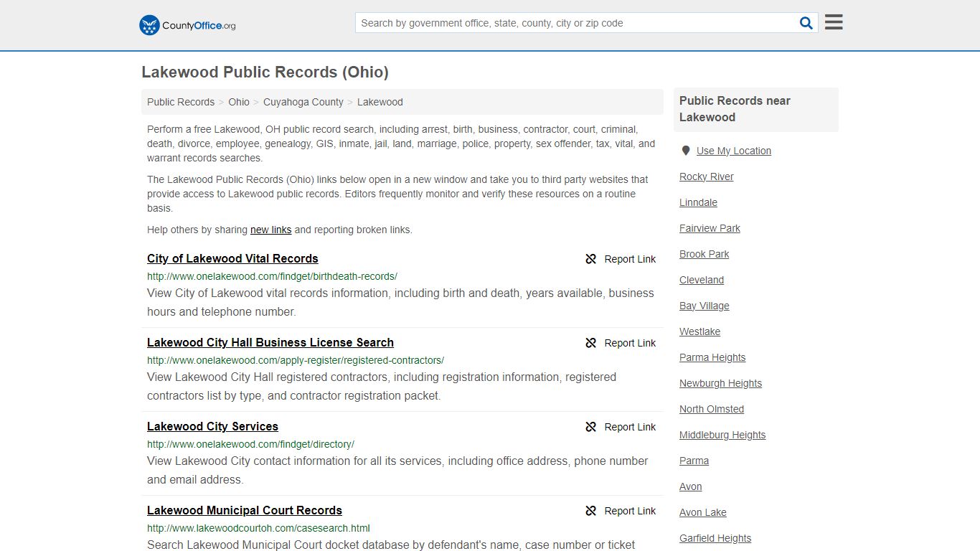980x551 pixels.
Task: Go to Ohio breadcrumb
Action: click(239, 102)
